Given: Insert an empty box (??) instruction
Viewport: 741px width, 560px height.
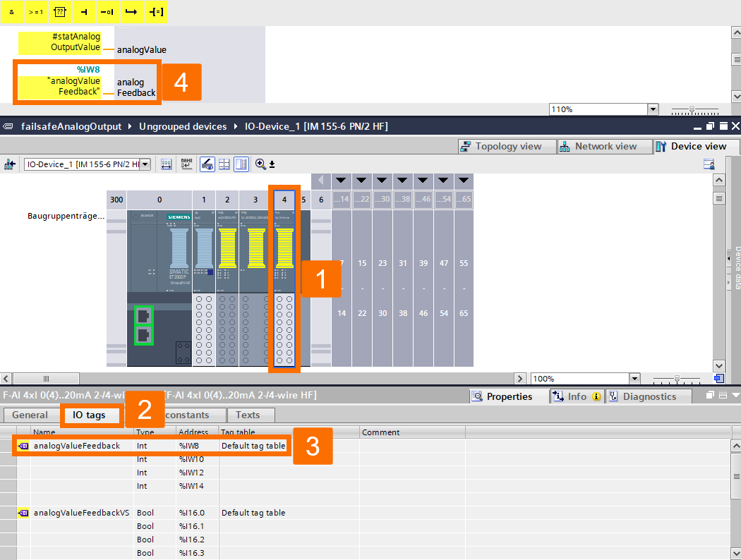Looking at the screenshot, I should 60,11.
